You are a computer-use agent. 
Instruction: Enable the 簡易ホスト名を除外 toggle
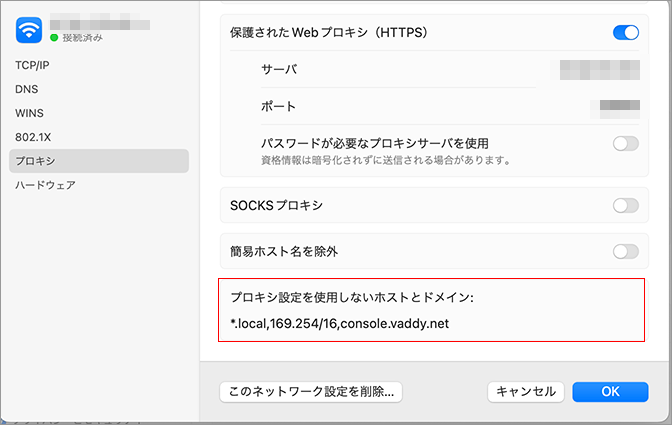pyautogui.click(x=626, y=251)
